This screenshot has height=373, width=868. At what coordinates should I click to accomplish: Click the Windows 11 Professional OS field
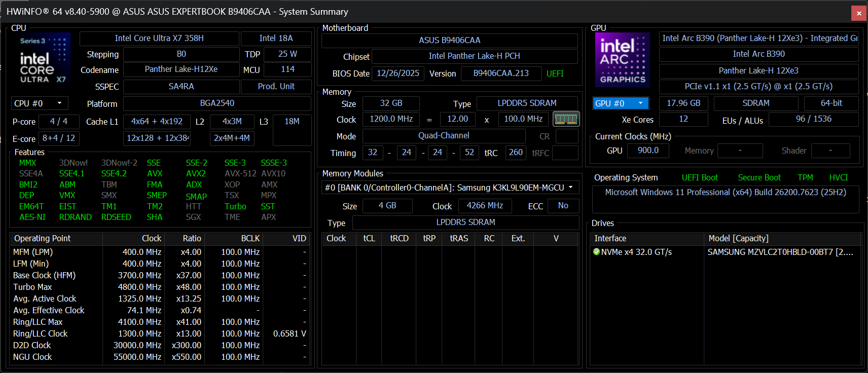point(725,193)
